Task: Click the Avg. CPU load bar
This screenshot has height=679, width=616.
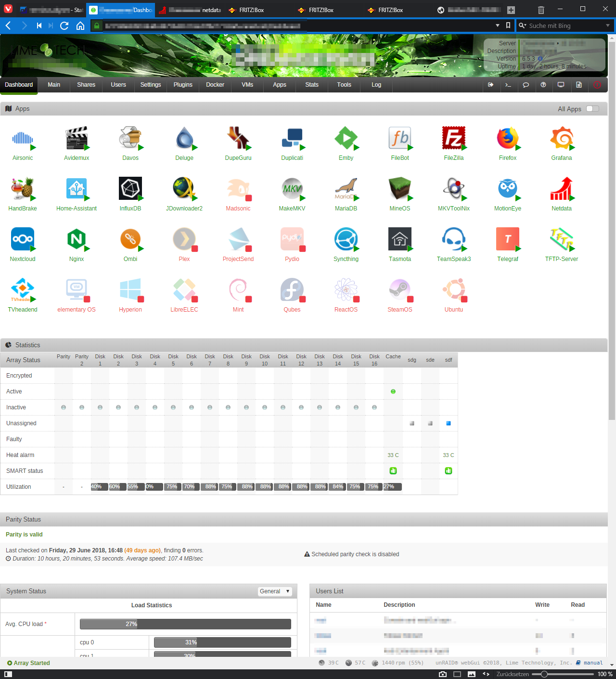Action: click(x=185, y=624)
